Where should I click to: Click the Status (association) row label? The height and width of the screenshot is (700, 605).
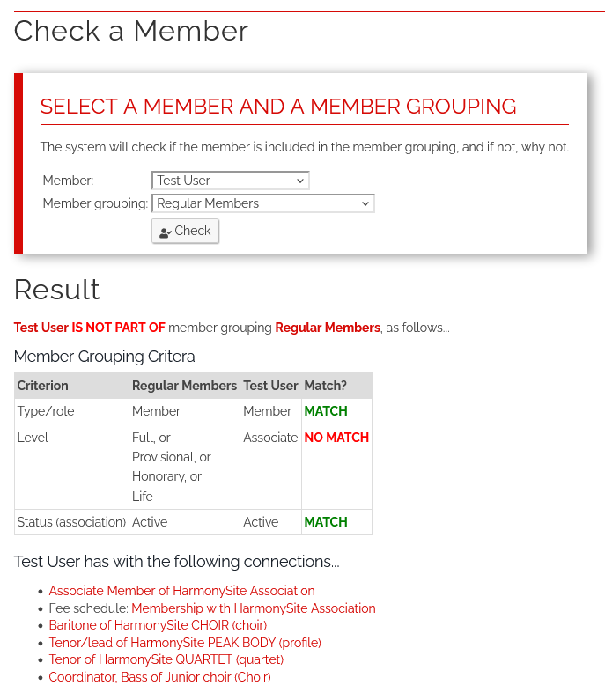click(x=71, y=522)
